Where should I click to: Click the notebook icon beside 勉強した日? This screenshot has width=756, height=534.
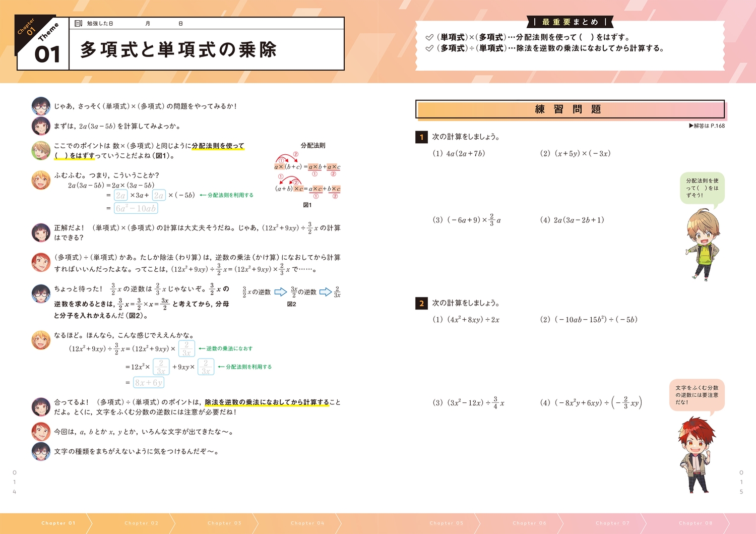(78, 24)
